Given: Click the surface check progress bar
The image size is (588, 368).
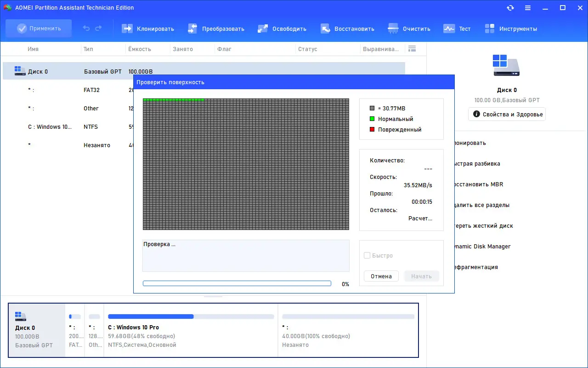Looking at the screenshot, I should coord(237,283).
